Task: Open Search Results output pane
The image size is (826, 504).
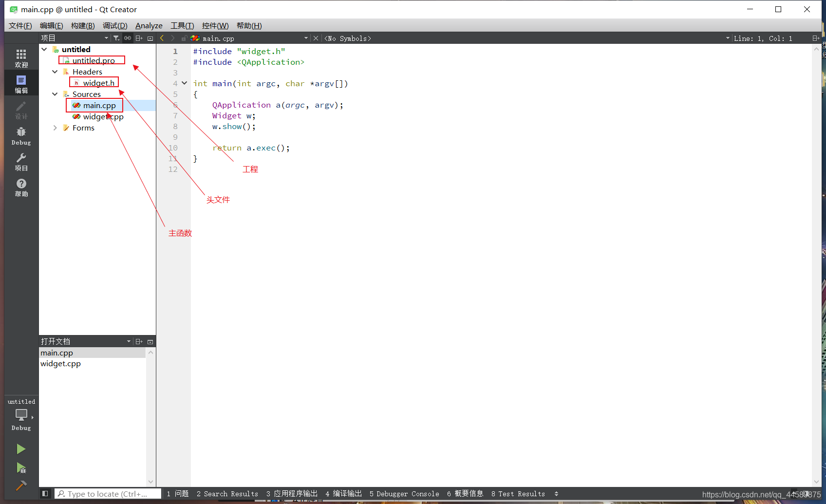Action: 227,493
